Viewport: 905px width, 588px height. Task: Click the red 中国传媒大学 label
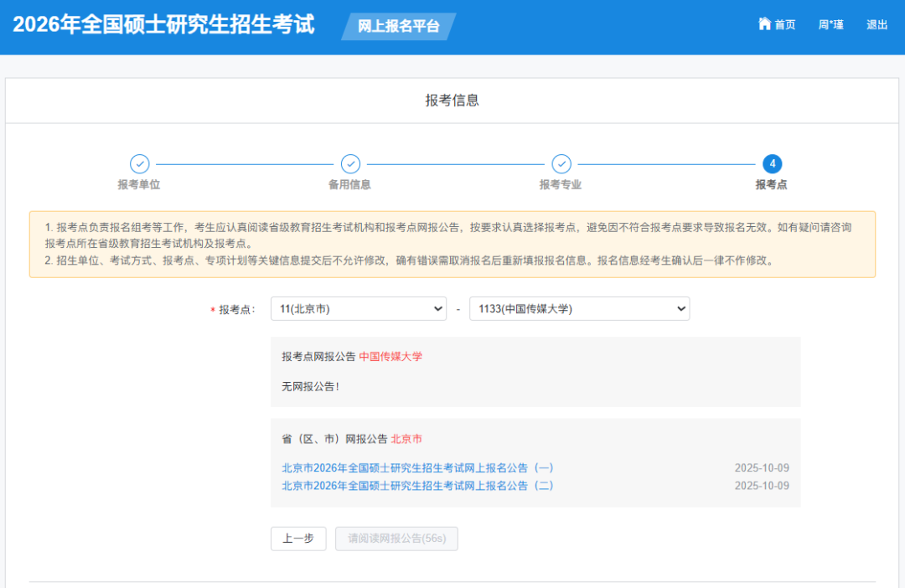390,355
